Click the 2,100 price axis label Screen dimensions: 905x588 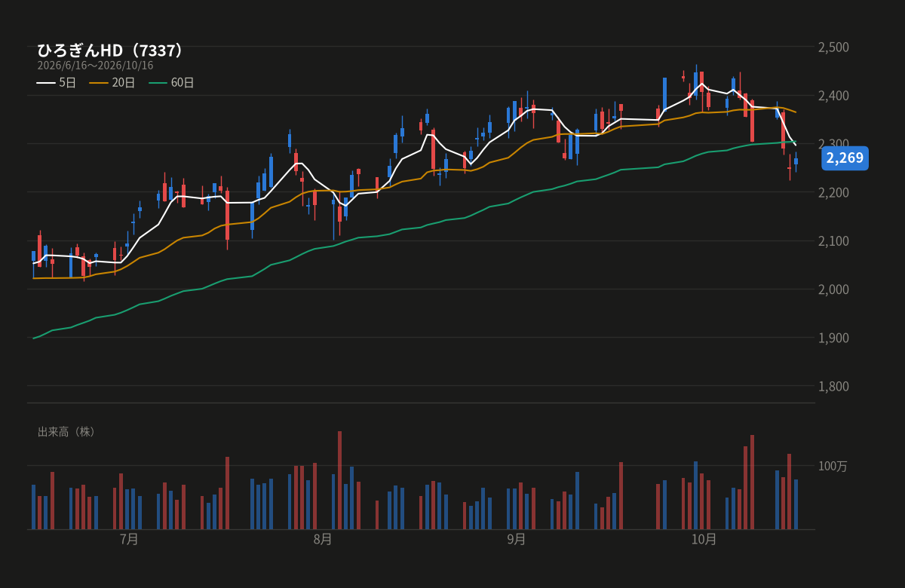tap(833, 241)
